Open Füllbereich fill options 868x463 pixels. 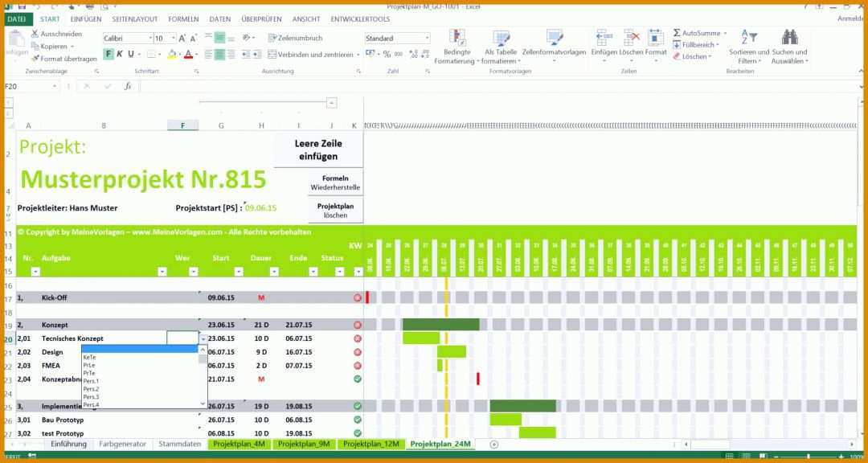[696, 45]
